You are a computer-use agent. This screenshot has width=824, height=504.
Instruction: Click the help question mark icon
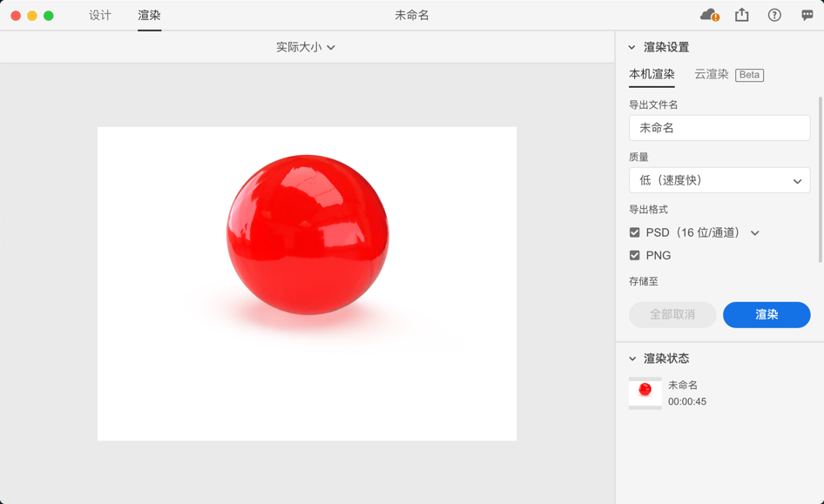(x=774, y=15)
